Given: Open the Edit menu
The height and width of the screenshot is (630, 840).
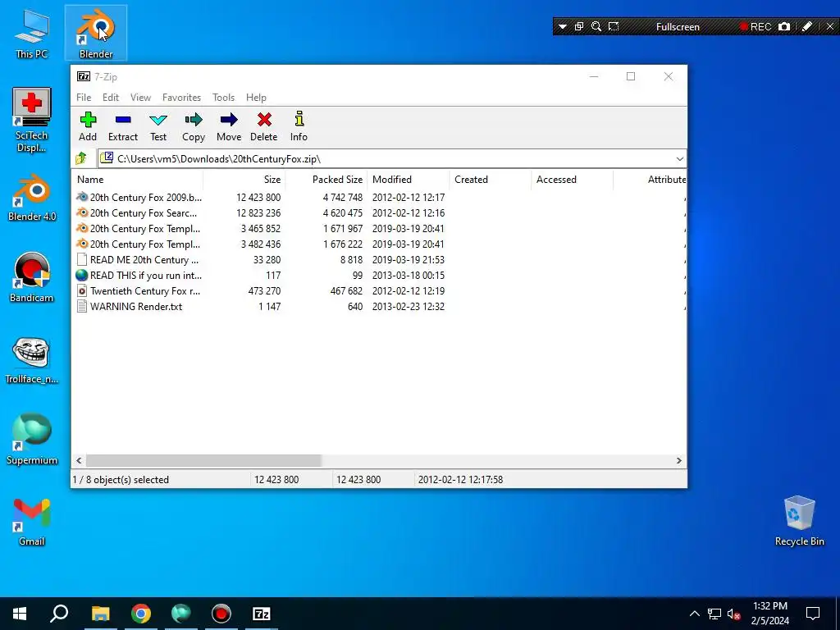Looking at the screenshot, I should click(111, 98).
